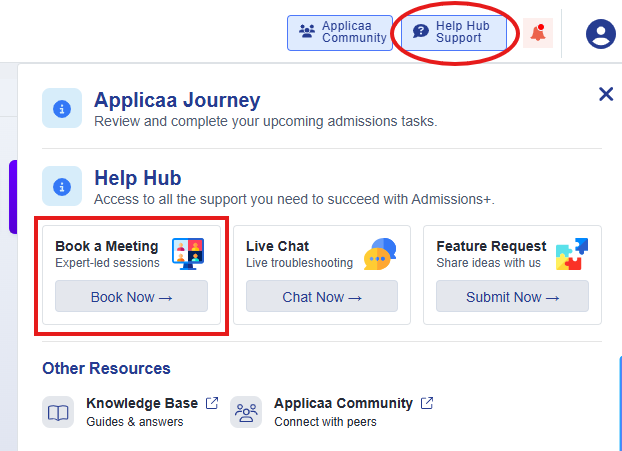
Task: Click the Knowledge Base open book icon
Action: (x=58, y=412)
